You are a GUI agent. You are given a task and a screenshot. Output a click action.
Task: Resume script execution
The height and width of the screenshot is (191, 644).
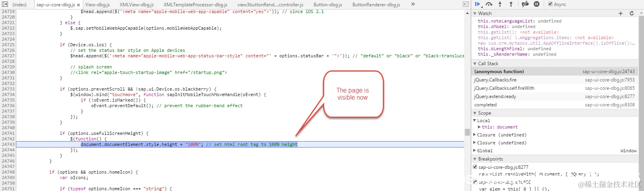[478, 4]
